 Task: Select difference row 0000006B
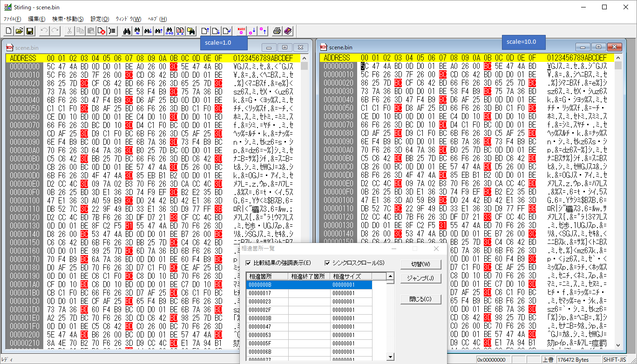tap(309, 352)
